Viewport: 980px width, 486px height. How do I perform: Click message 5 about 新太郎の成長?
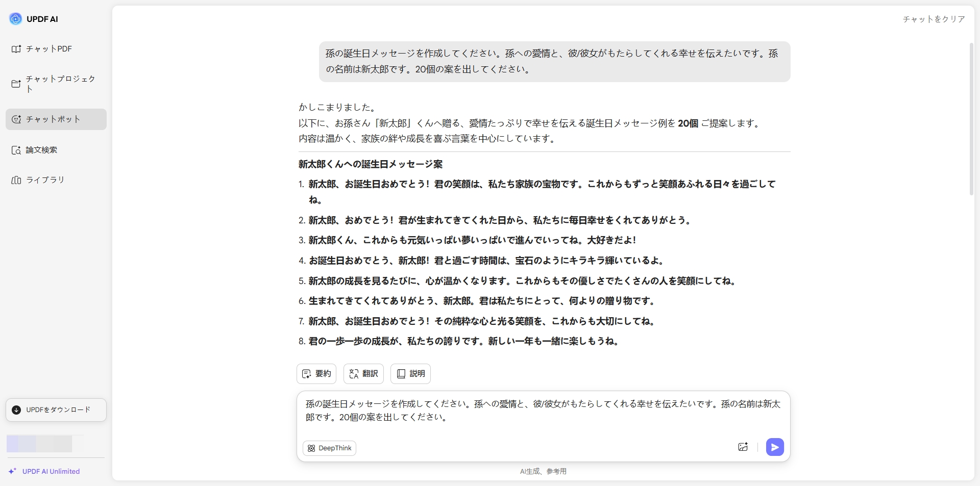523,281
